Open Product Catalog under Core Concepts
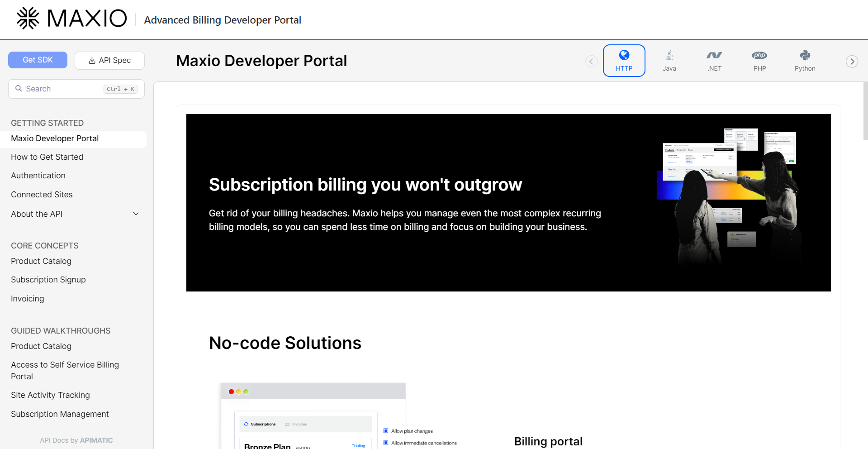The width and height of the screenshot is (868, 449). pos(41,261)
